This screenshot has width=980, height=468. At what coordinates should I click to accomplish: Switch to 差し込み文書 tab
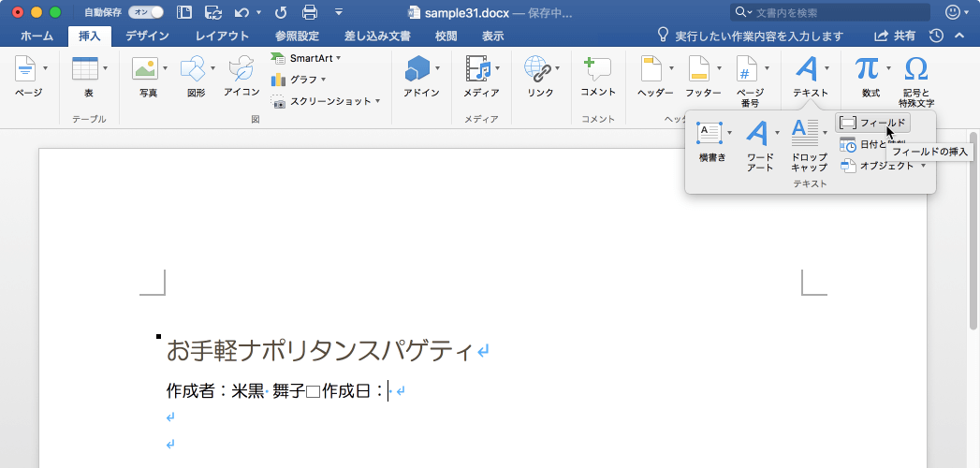point(377,37)
